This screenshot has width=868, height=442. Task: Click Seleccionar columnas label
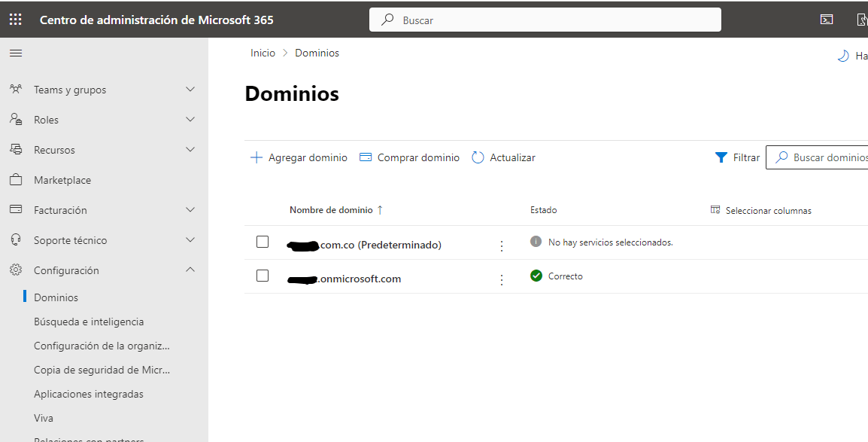[x=769, y=211]
